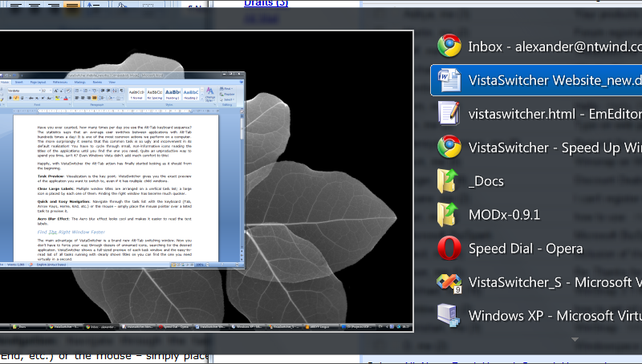The width and height of the screenshot is (642, 364).
Task: Click Clear Formatting icon in Word preview
Action: (68, 91)
